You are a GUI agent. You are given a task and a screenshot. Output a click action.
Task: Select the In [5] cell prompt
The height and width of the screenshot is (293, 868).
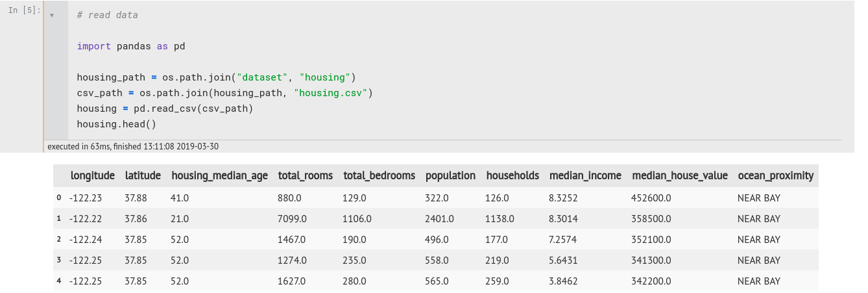click(24, 11)
